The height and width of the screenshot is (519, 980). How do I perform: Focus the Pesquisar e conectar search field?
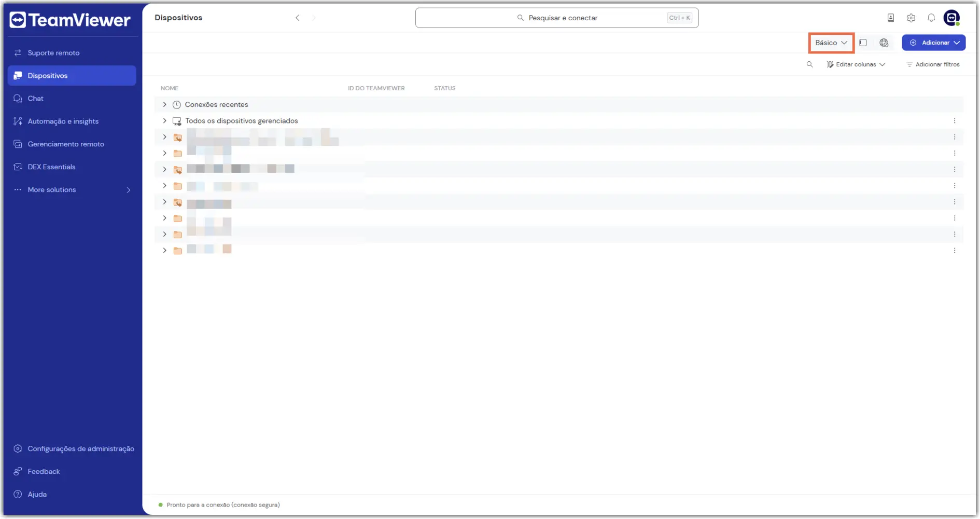tap(557, 18)
